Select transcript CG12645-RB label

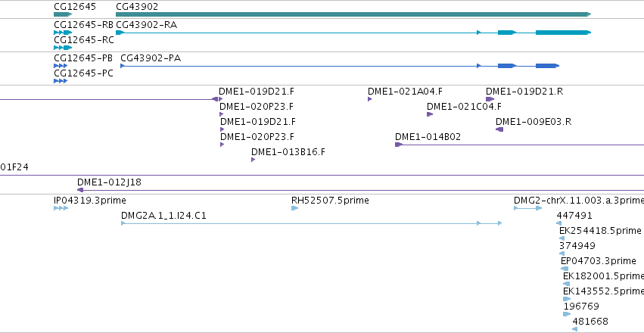point(83,25)
